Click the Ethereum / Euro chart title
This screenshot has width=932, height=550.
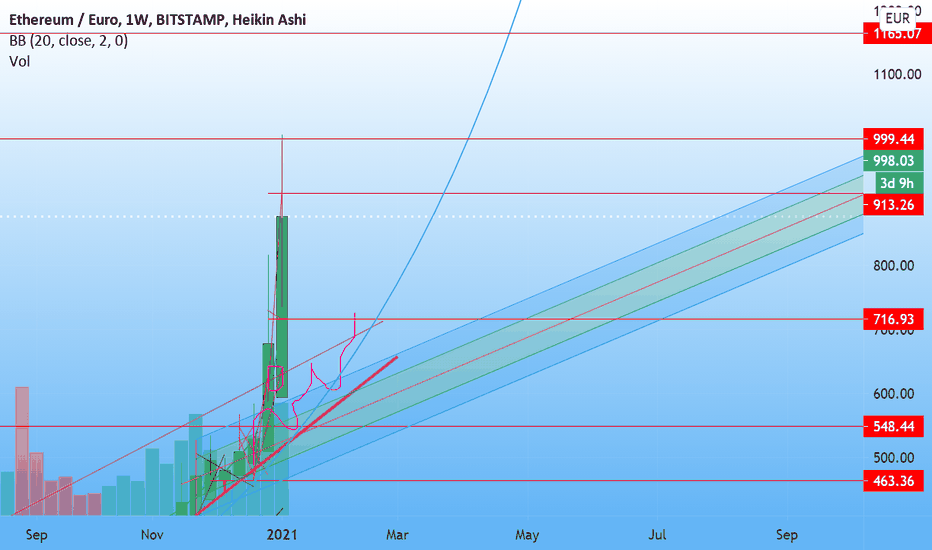point(158,20)
